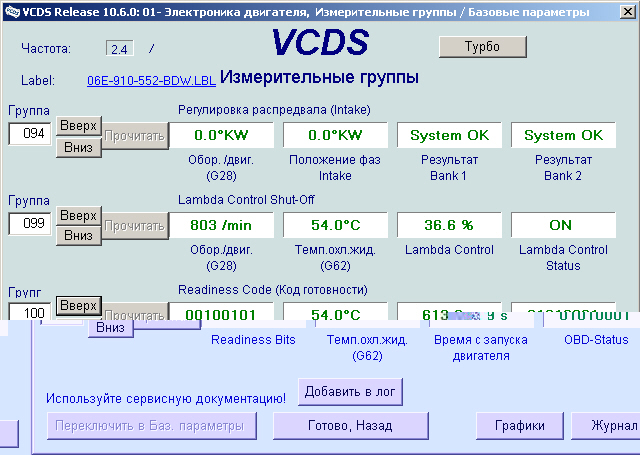
Task: Click the VCDS icon in the title bar
Action: tap(12, 12)
